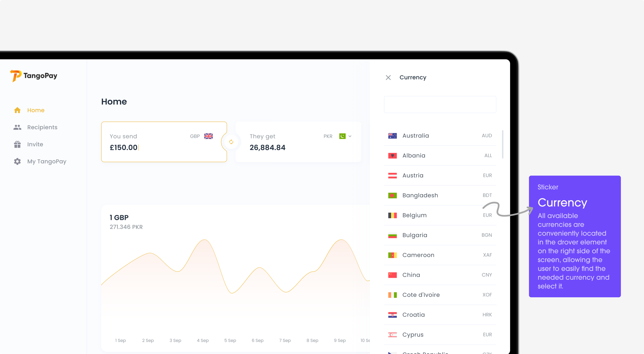Click the Cameroon flag icon
The height and width of the screenshot is (354, 644).
(392, 255)
